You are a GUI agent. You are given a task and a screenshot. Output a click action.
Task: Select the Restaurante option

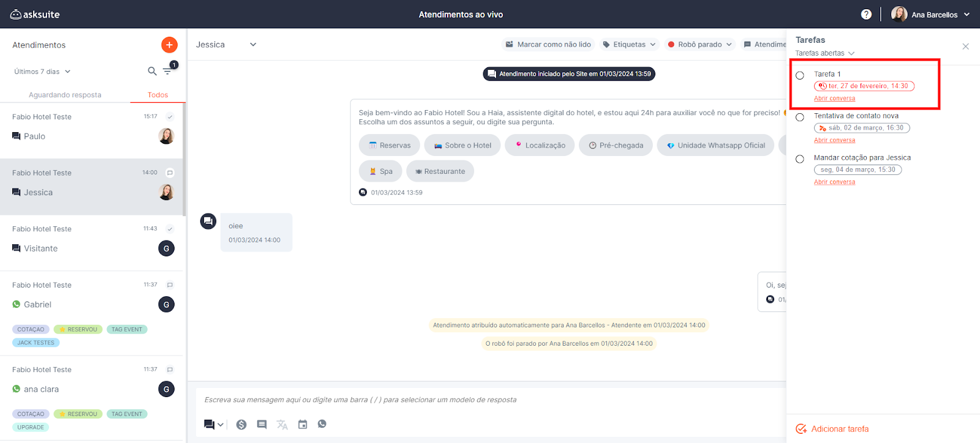[440, 171]
